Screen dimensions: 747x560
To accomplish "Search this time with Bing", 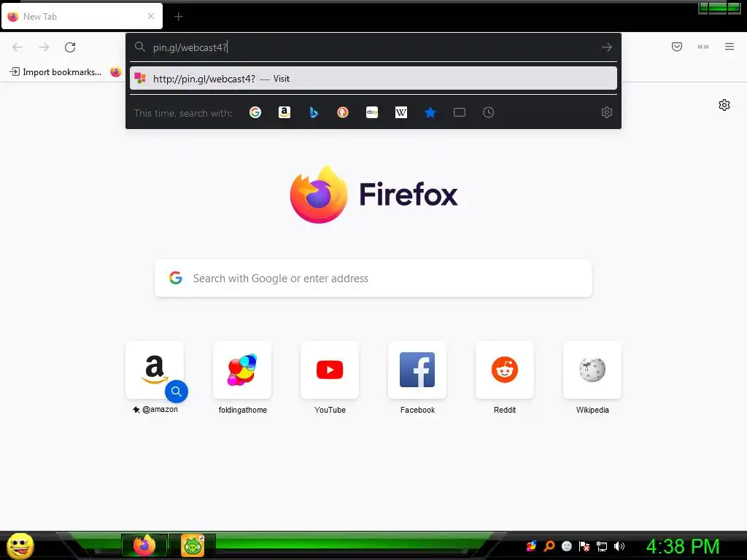I will click(314, 112).
